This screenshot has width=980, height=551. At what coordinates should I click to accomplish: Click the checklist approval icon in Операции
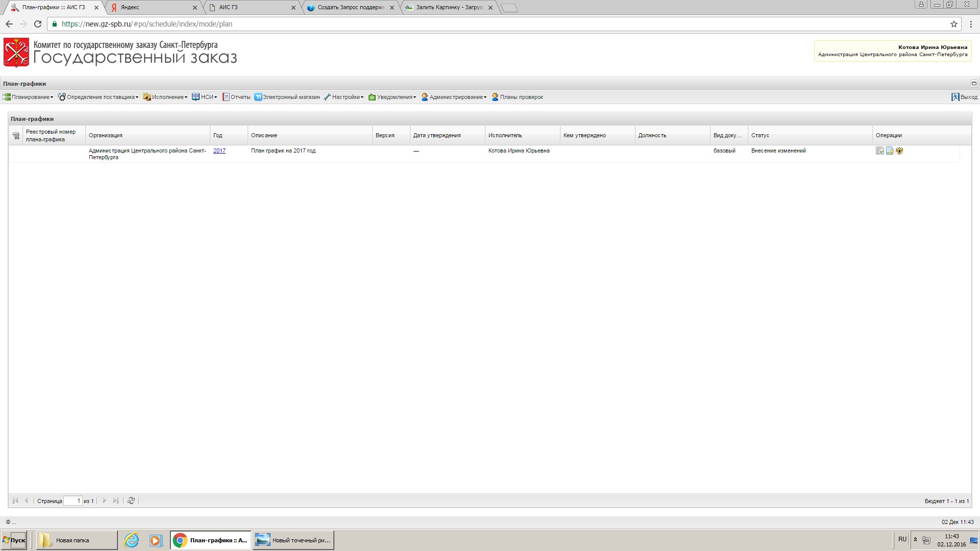(x=879, y=151)
